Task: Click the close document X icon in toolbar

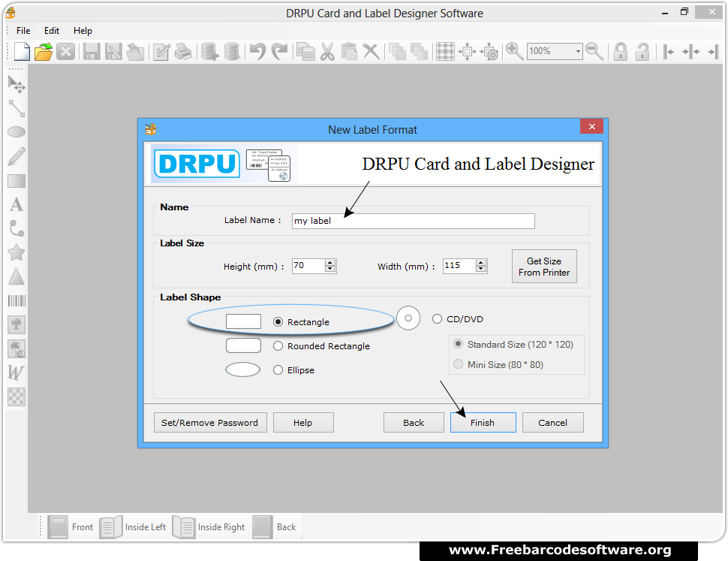Action: [x=65, y=51]
